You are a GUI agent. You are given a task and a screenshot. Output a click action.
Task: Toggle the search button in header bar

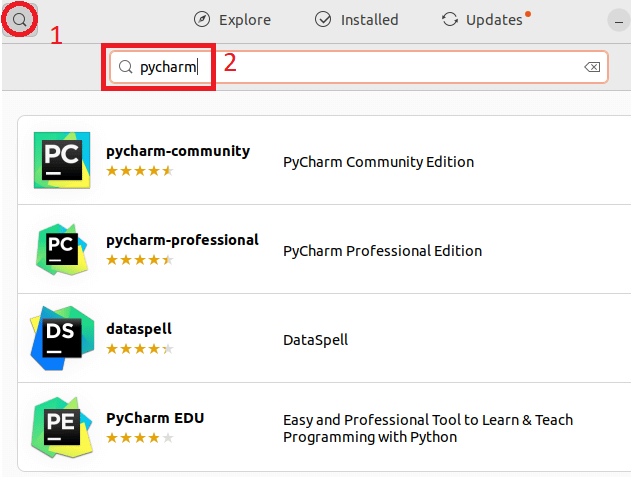[19, 19]
